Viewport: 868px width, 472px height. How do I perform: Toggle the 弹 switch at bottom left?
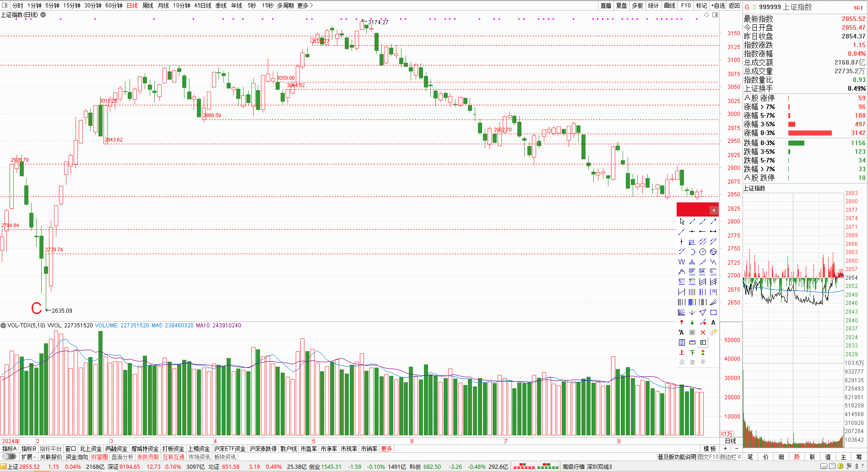[x=9, y=457]
